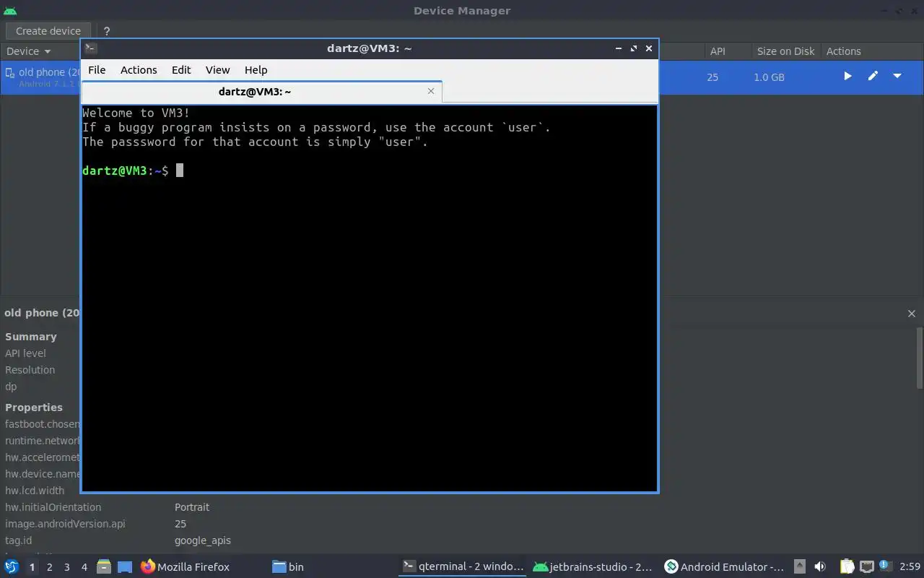The width and height of the screenshot is (924, 578).
Task: Click the Portrait orientation value
Action: tap(192, 507)
